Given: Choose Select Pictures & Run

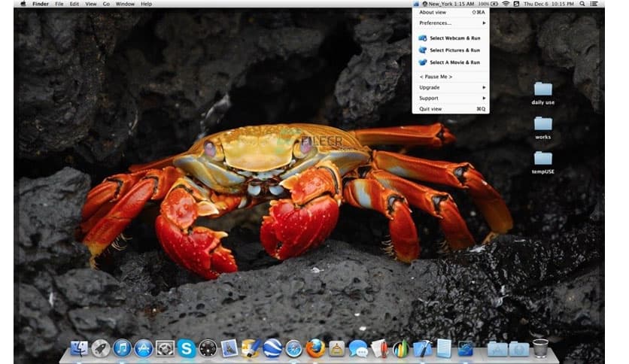Looking at the screenshot, I should (x=454, y=50).
